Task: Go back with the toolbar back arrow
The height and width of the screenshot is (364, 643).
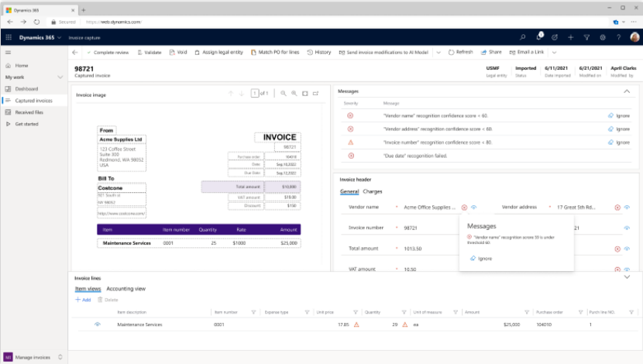Action: [74, 52]
